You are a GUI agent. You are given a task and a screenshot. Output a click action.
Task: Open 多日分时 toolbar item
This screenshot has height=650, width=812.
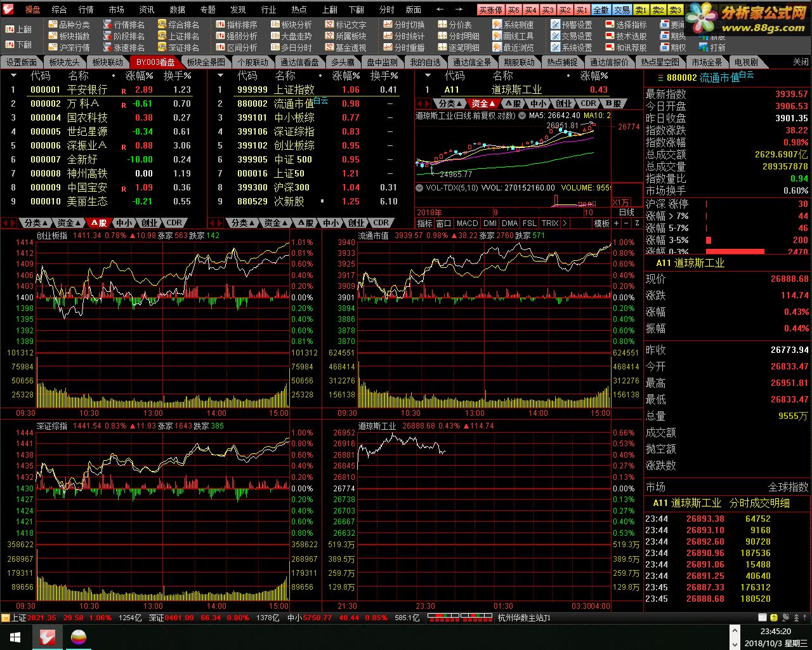[291, 48]
